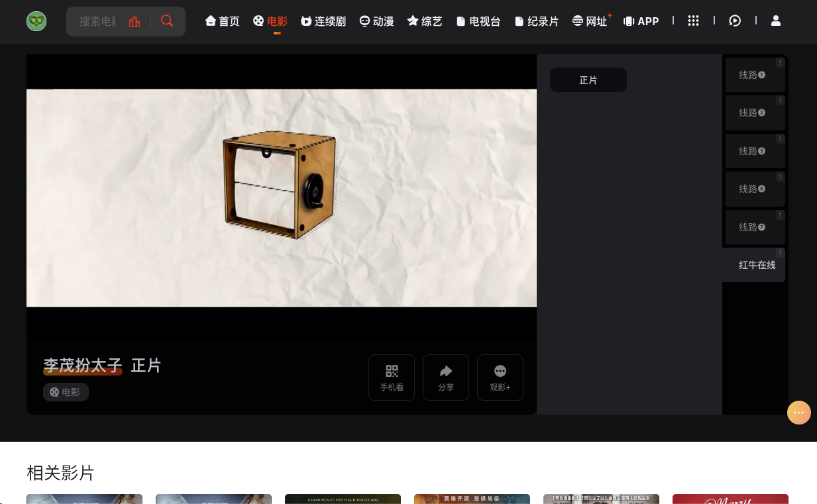Click the 分享 share arrow button

tap(446, 378)
